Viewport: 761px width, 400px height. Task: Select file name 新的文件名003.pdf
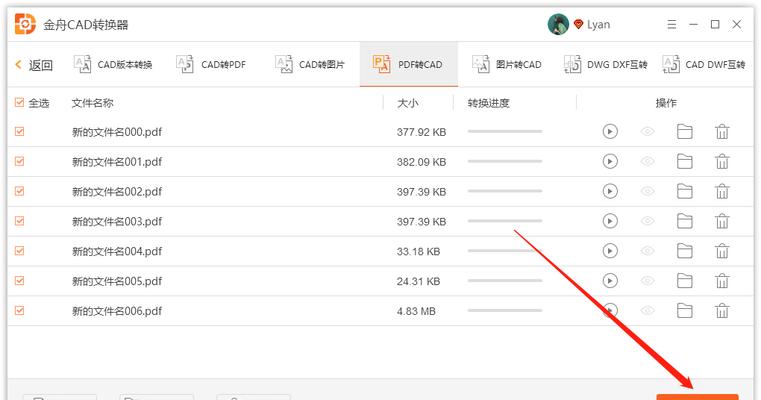pos(117,221)
